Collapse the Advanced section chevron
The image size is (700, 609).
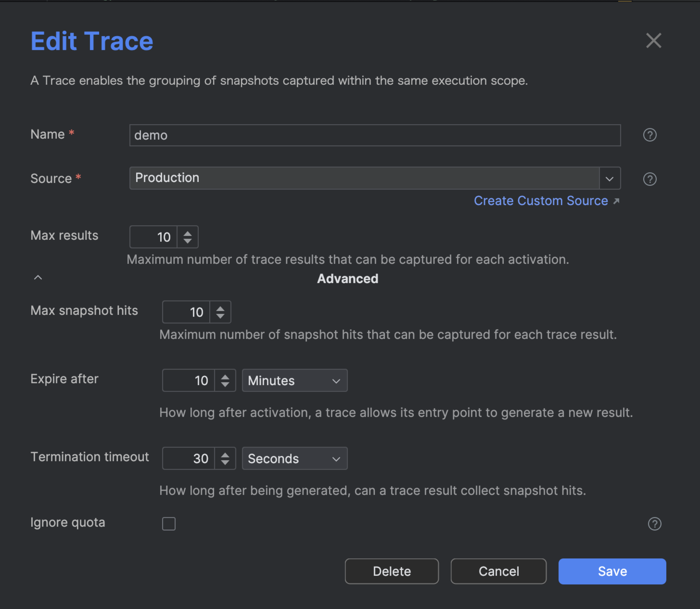(x=38, y=278)
